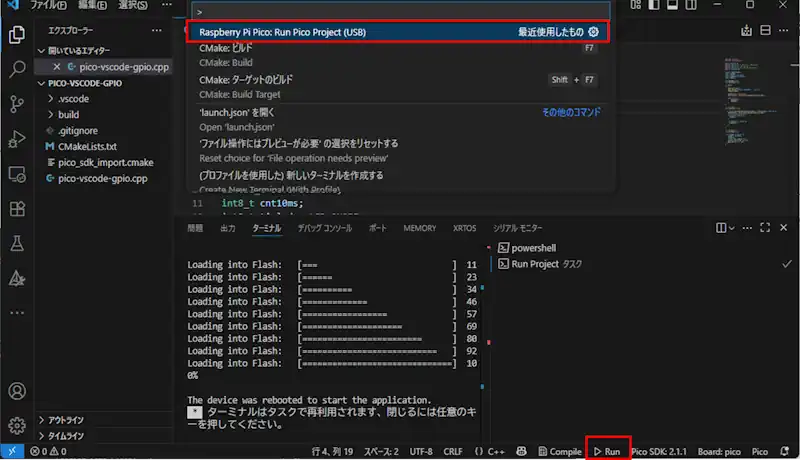This screenshot has width=800, height=460.
Task: Toggle the bottom panel layout icon
Action: pos(672,5)
